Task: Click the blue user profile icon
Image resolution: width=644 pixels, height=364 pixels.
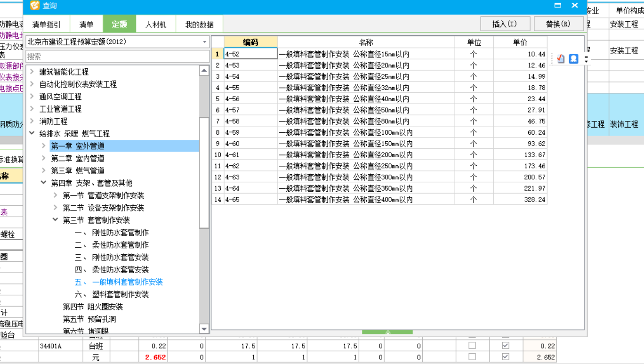Action: [x=573, y=59]
